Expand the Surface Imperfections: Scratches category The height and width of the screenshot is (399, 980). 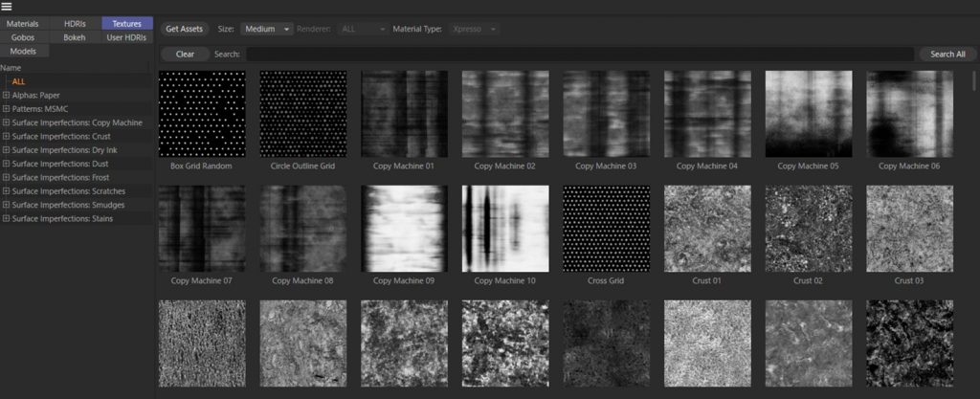[x=7, y=191]
